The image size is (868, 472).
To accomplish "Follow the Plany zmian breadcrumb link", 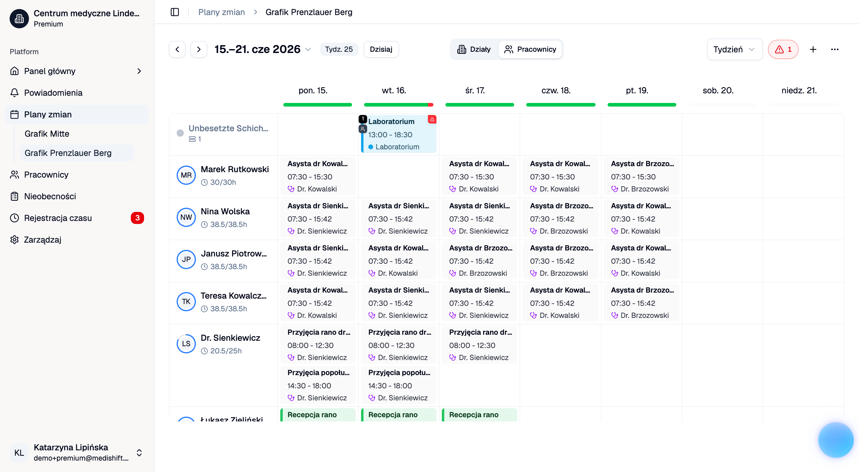I will 222,12.
